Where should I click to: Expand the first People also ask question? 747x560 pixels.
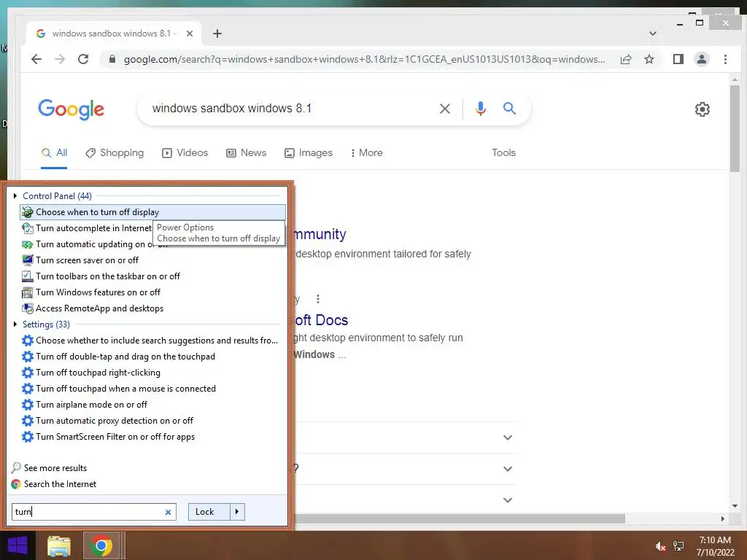click(x=508, y=437)
